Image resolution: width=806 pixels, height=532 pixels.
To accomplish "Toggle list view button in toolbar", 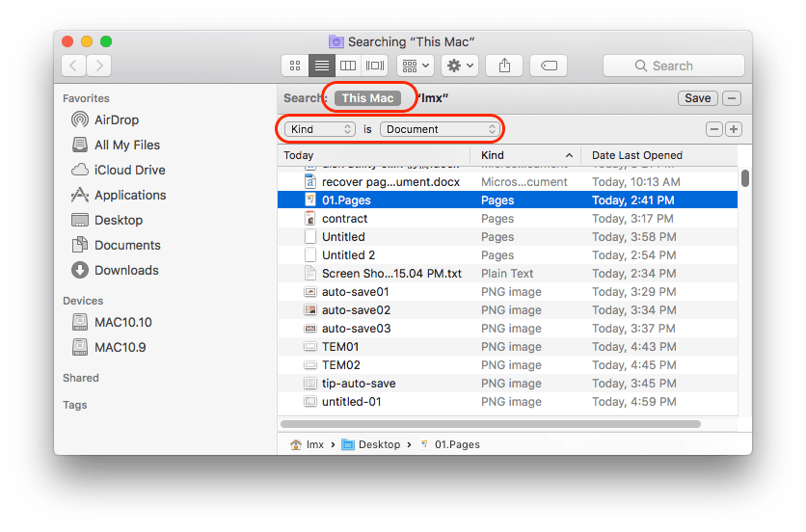I will tap(322, 66).
